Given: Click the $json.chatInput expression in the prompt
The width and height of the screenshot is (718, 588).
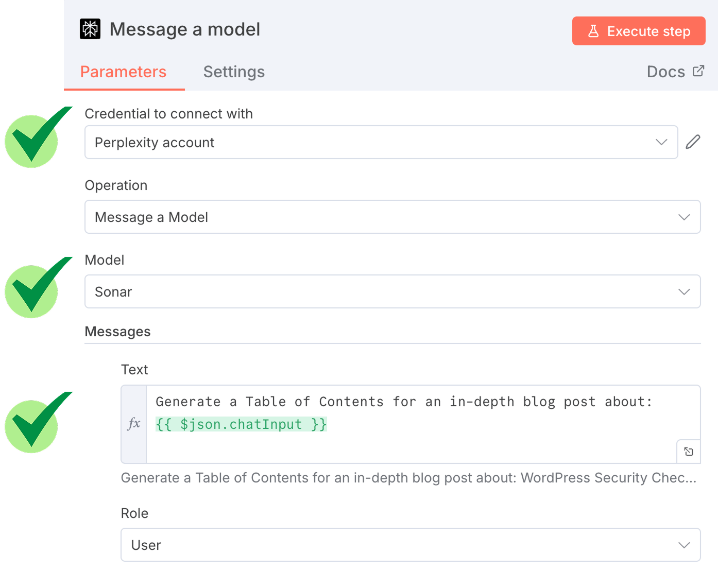Looking at the screenshot, I should pyautogui.click(x=241, y=424).
